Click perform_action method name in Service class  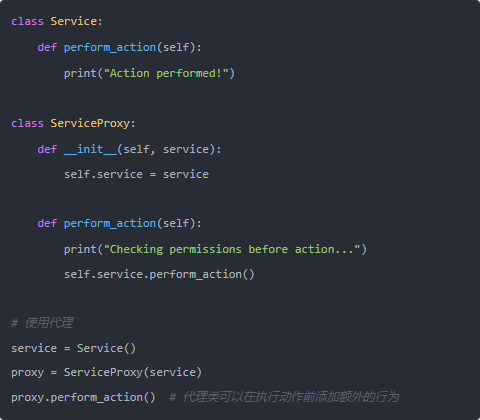pyautogui.click(x=110, y=47)
